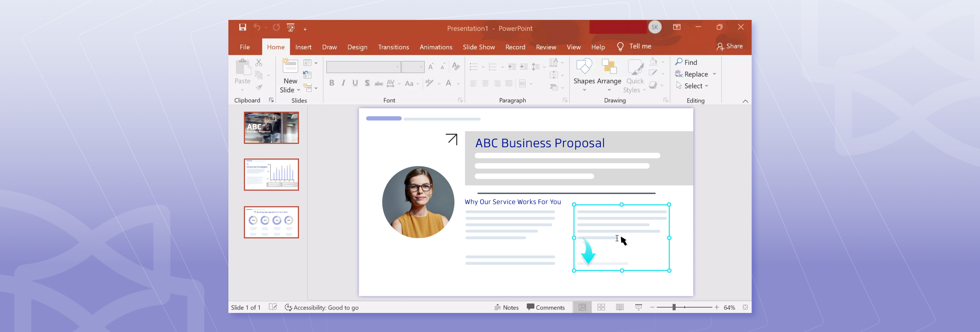Switch to Reading View icon
980x332 pixels.
pyautogui.click(x=620, y=307)
